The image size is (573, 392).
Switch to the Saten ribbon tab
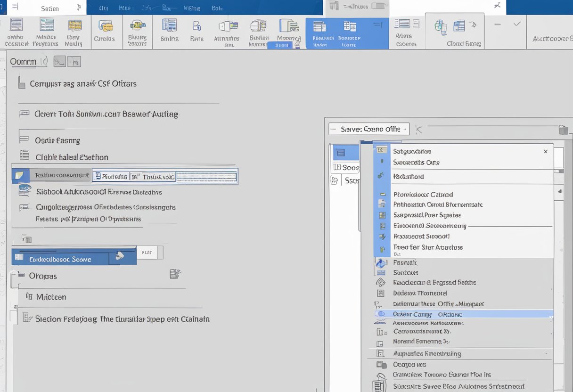pyautogui.click(x=49, y=8)
